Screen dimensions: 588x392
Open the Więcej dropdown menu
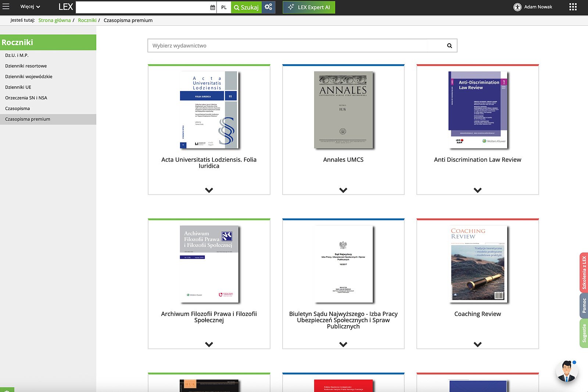[x=30, y=7]
